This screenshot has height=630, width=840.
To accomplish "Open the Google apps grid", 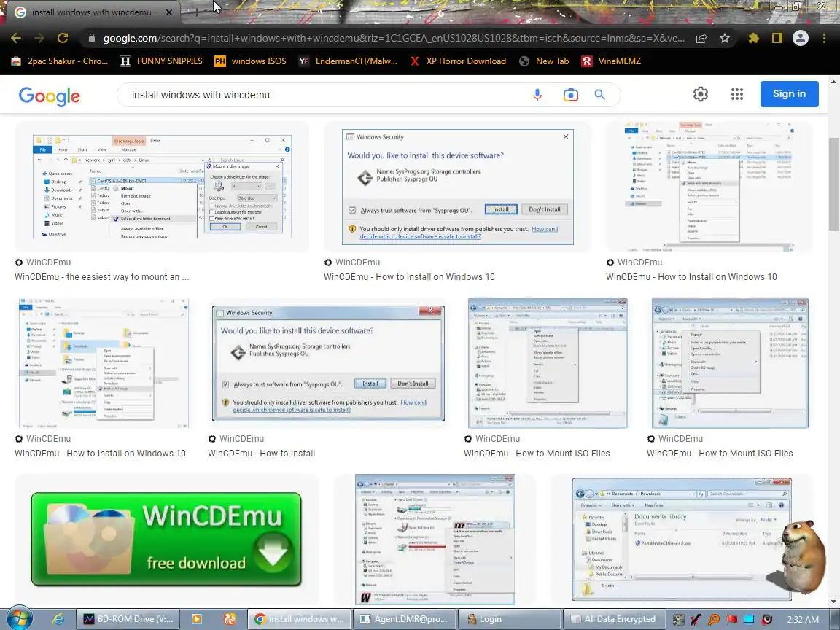I will (x=737, y=94).
